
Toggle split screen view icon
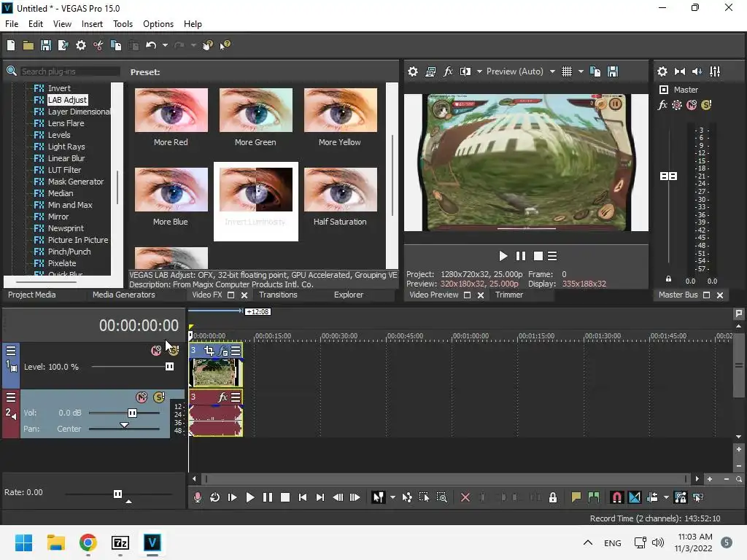(x=465, y=71)
